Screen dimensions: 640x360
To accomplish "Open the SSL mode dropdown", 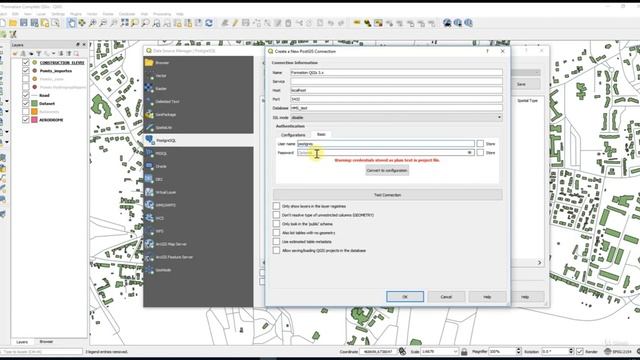I will [x=396, y=118].
